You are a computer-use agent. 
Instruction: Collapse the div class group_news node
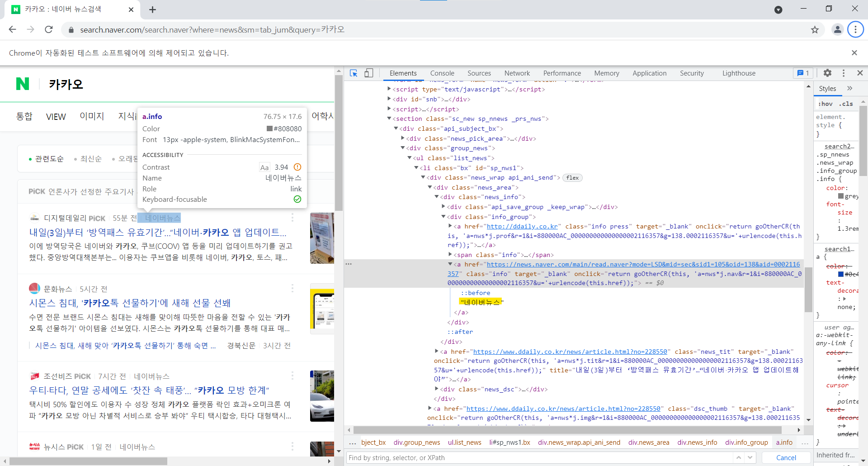403,148
